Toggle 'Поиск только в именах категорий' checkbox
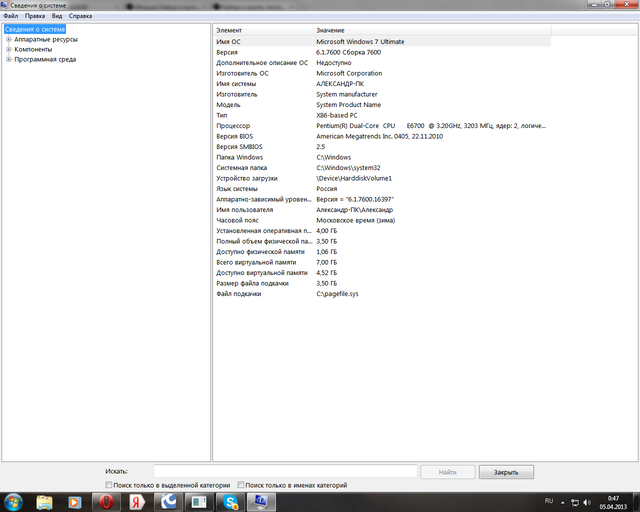 tap(240, 485)
